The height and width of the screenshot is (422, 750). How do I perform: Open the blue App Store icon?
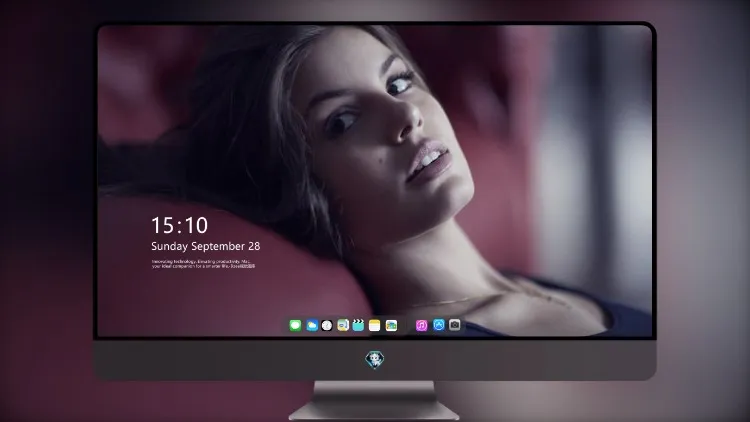click(x=439, y=325)
